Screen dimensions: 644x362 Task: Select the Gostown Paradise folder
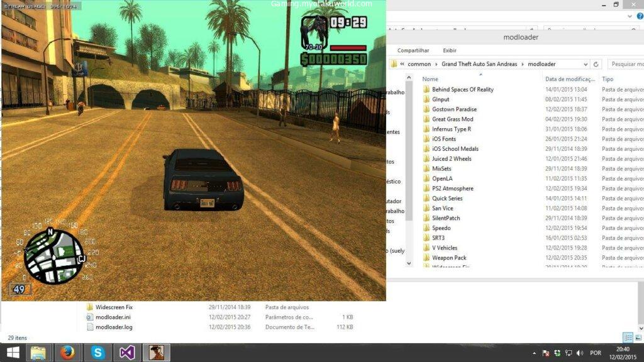454,109
